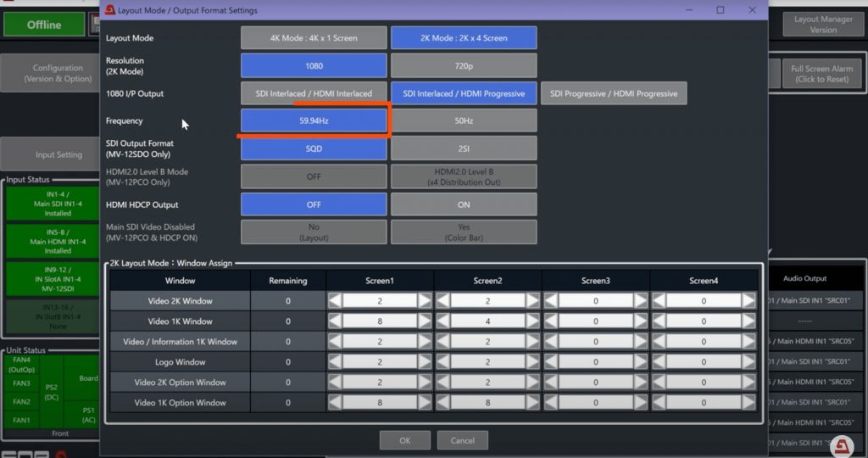Increase Video 2K Window count for Screen1
868x458 pixels.
tap(425, 301)
